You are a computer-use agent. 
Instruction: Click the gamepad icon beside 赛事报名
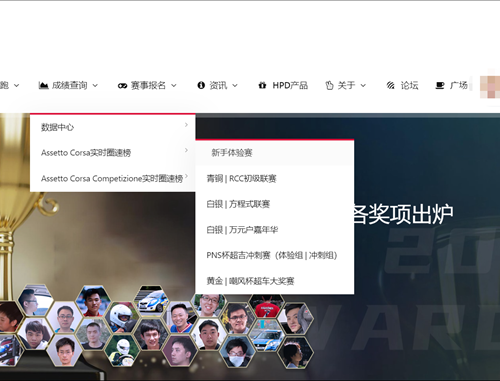pyautogui.click(x=122, y=86)
